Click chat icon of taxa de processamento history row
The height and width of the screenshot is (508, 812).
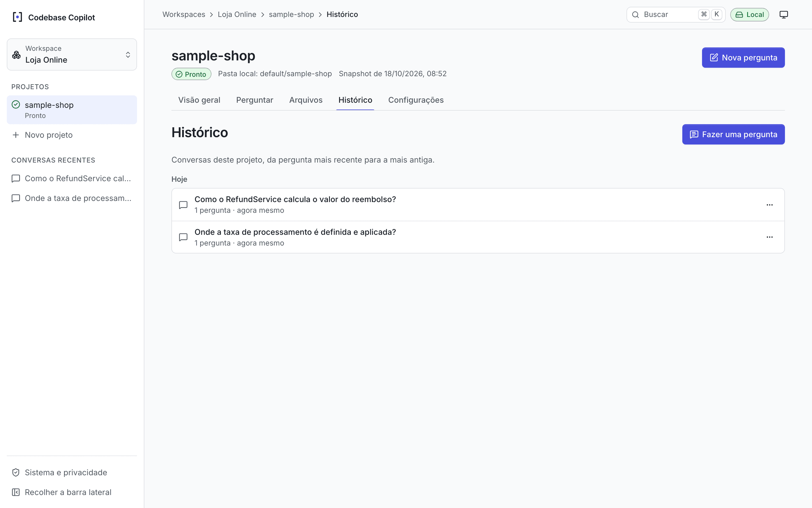183,237
